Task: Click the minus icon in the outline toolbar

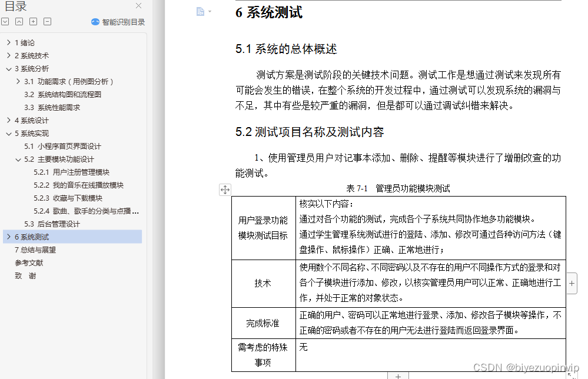Action: coord(47,22)
